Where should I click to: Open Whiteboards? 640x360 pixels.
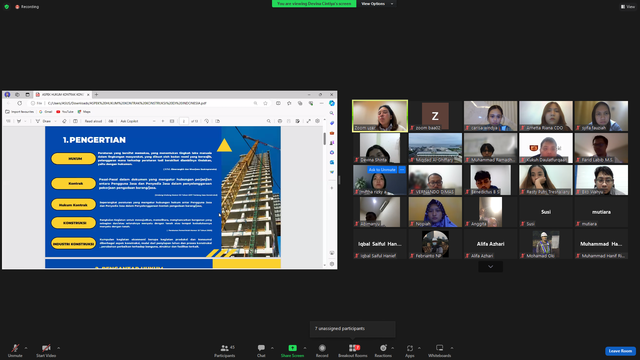(440, 350)
